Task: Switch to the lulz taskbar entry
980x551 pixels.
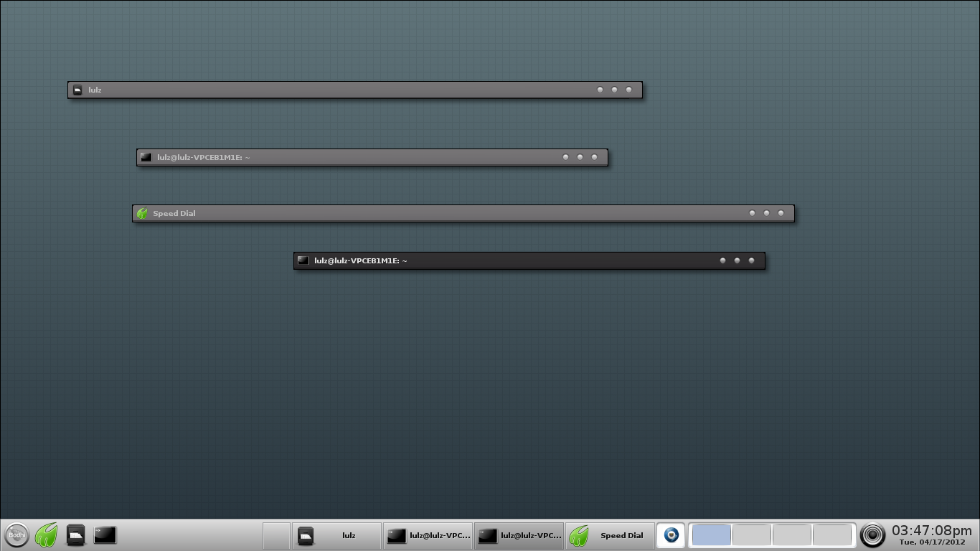Action: coord(337,534)
